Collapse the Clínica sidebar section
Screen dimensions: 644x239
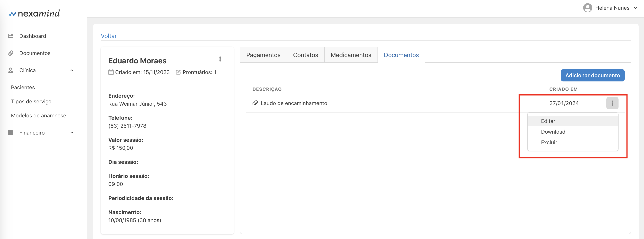[72, 70]
